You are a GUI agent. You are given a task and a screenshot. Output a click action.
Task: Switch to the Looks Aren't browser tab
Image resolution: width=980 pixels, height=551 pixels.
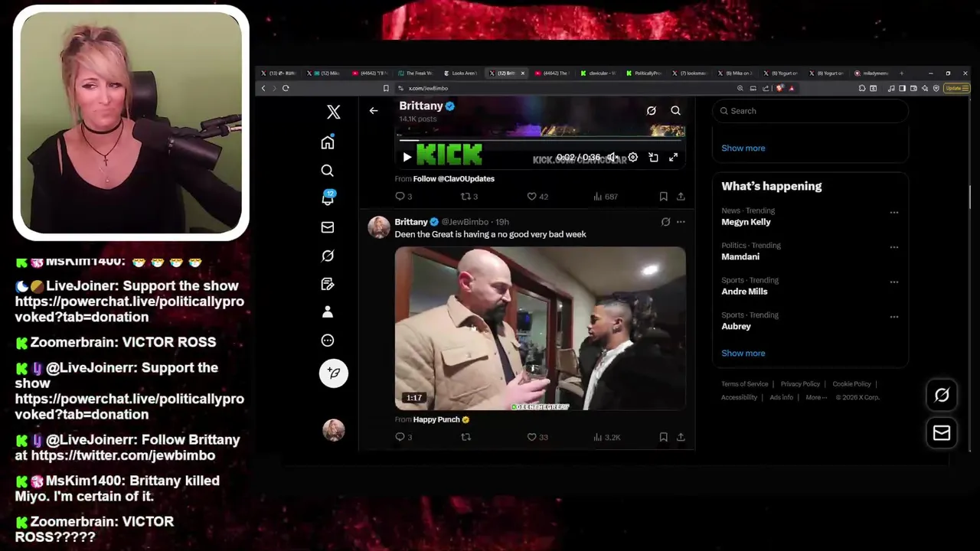tap(461, 73)
